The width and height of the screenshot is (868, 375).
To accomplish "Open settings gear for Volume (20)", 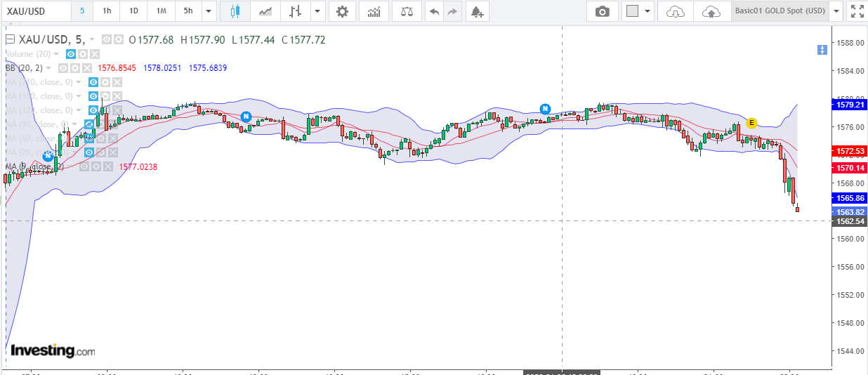I will tap(83, 54).
